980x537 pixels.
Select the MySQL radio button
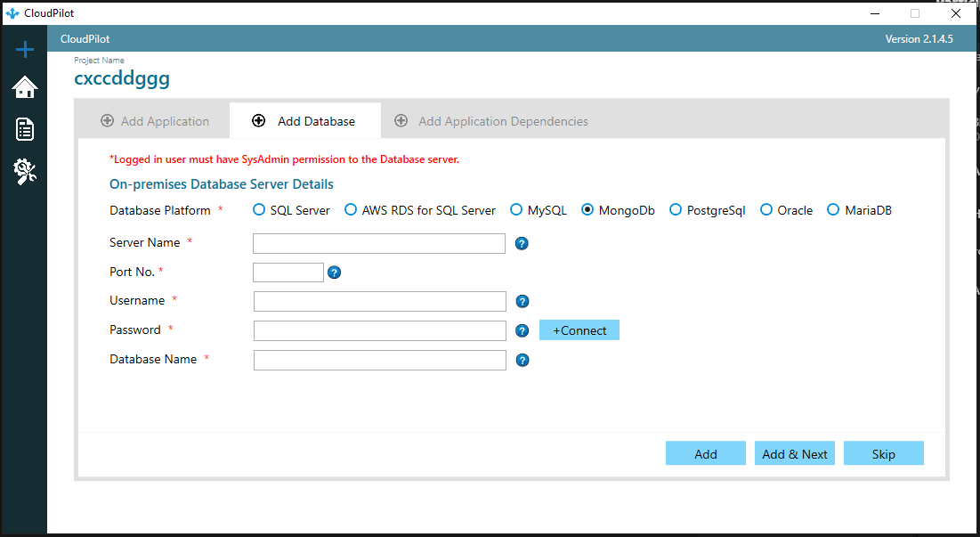[516, 210]
